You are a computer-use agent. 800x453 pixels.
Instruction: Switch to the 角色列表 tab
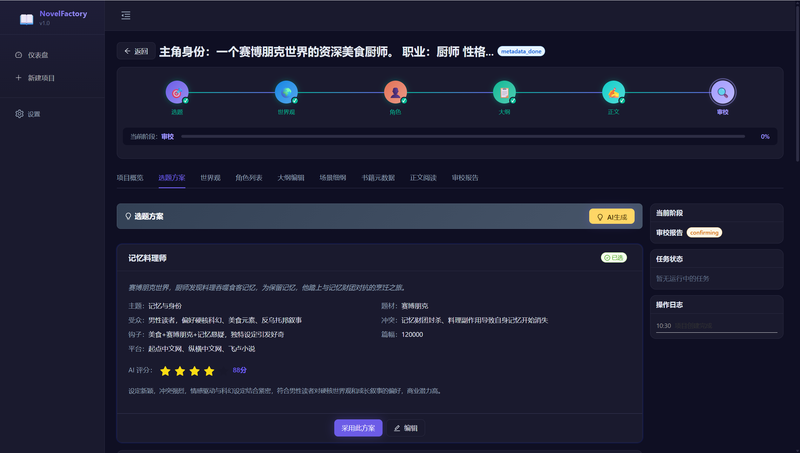[249, 178]
